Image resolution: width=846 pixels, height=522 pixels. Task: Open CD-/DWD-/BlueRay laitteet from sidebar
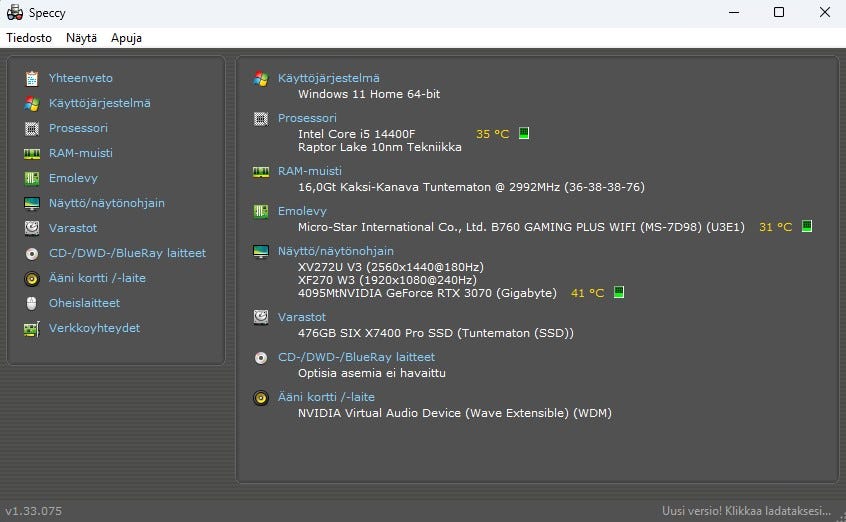coord(127,253)
